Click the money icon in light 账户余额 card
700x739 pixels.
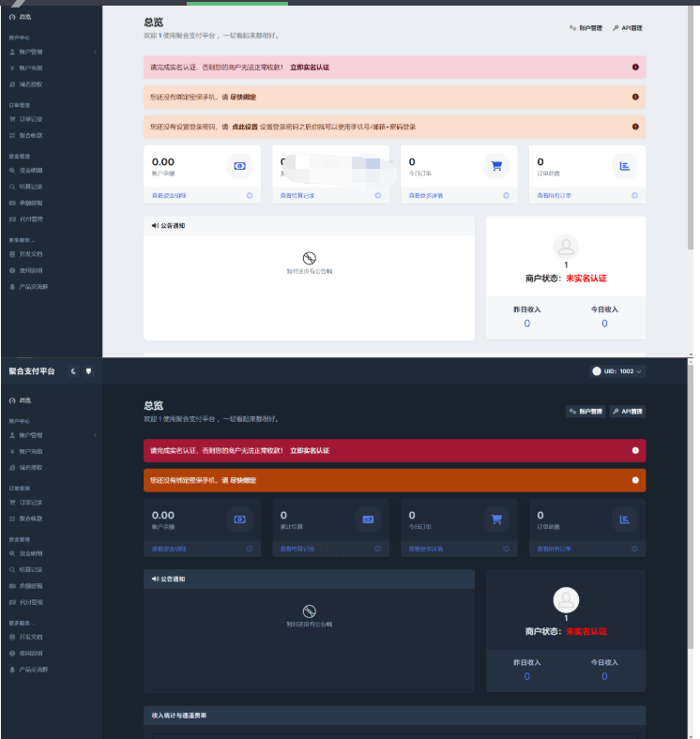(239, 166)
